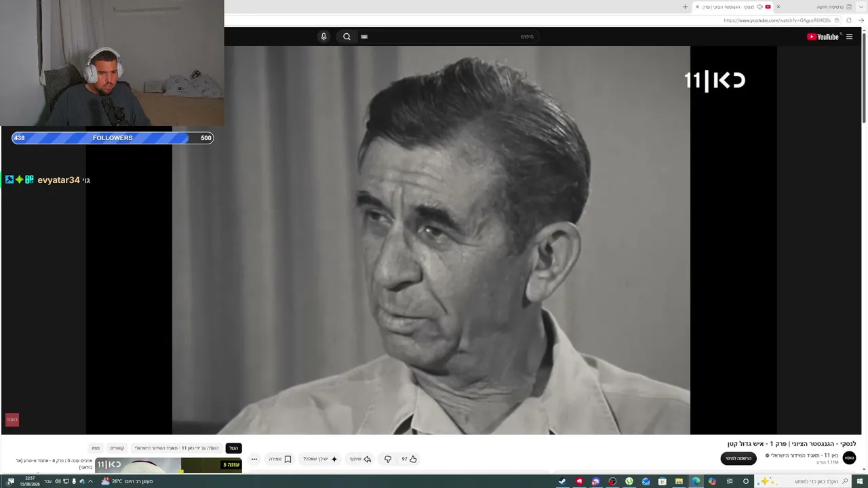Select the הכול filter chip
This screenshot has height=488, width=868.
233,448
